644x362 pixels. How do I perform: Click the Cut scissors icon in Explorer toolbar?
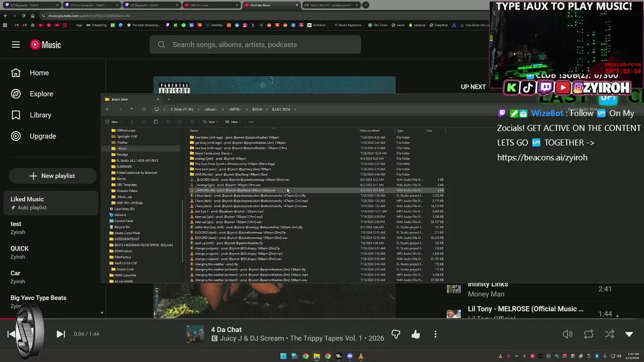(x=131, y=122)
